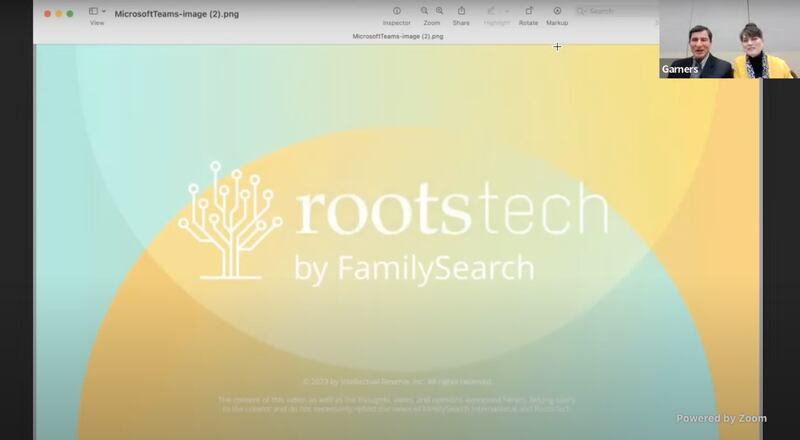Select the Highlight pen tool

pos(491,11)
